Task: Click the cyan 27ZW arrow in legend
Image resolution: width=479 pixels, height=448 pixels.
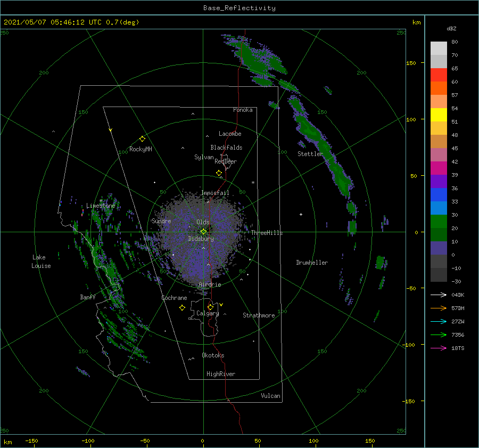Action: pos(439,321)
